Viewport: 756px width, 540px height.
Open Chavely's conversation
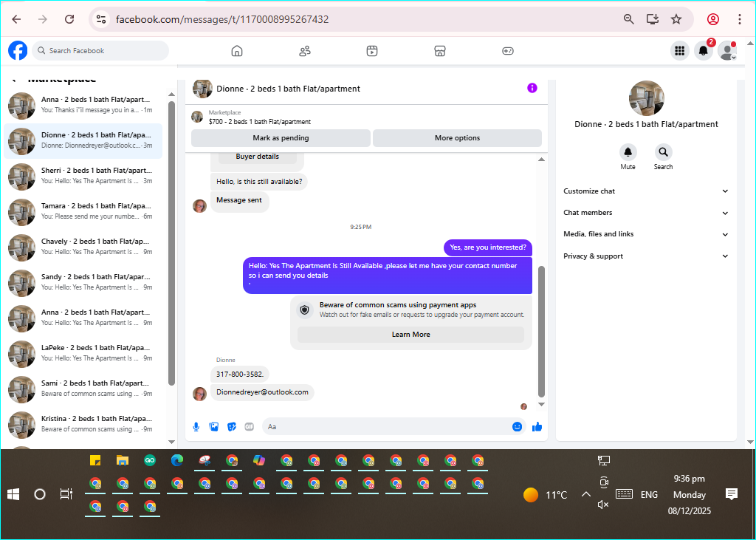tap(83, 247)
